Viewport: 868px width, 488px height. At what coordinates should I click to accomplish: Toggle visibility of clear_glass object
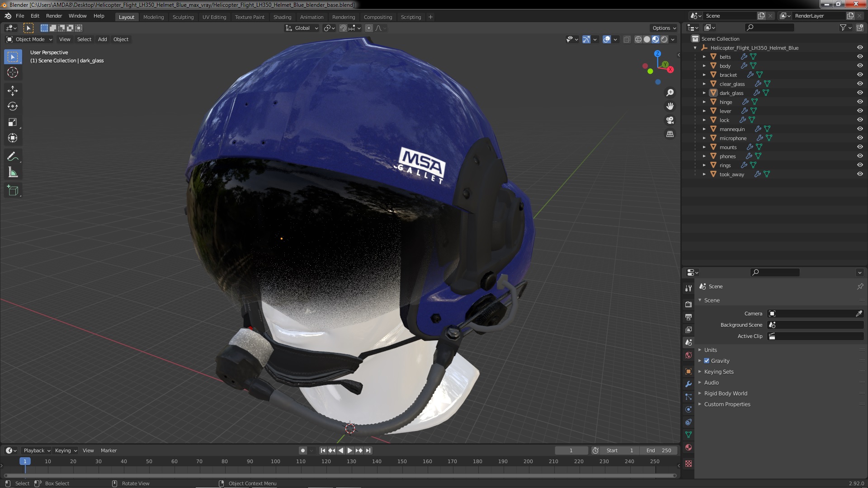pos(860,84)
